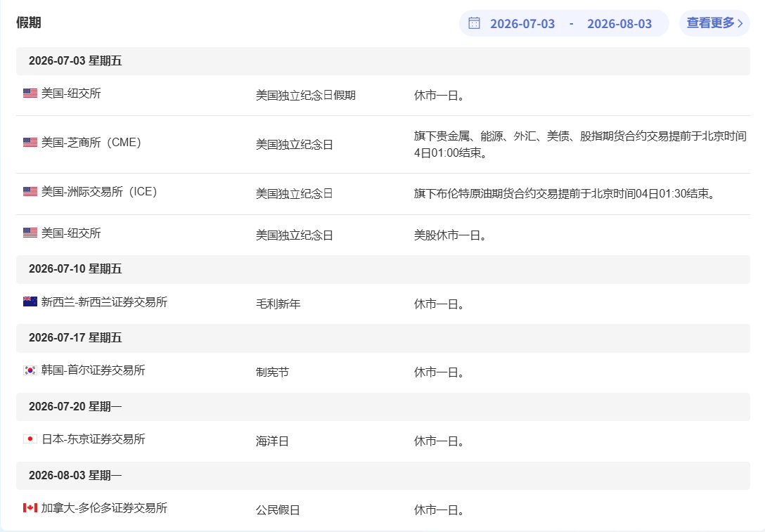The height and width of the screenshot is (532, 765).
Task: Click Canada flag beside 多伦多证券交易所
Action: (30, 507)
